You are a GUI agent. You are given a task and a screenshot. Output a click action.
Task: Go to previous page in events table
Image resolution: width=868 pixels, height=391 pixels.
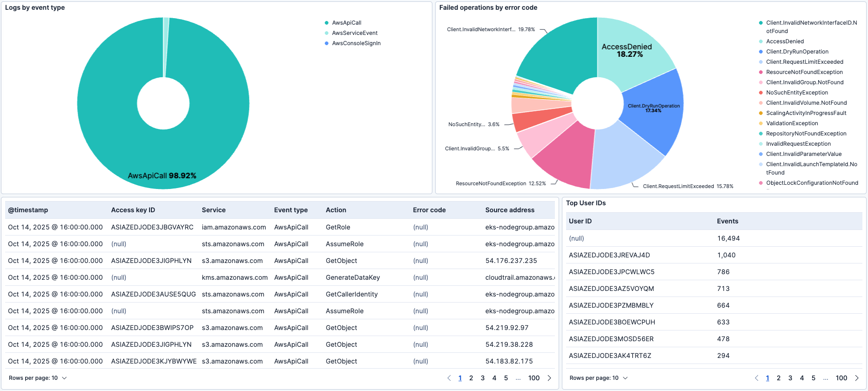click(x=449, y=378)
